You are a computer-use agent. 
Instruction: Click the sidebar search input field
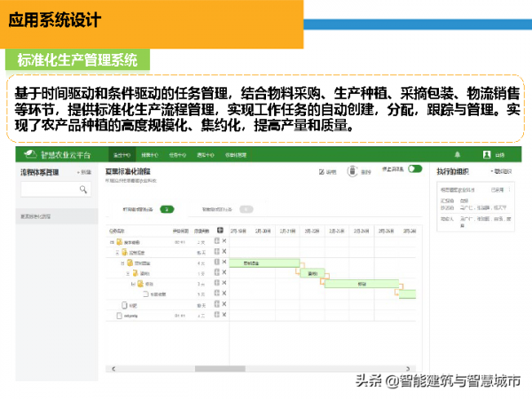[56, 190]
